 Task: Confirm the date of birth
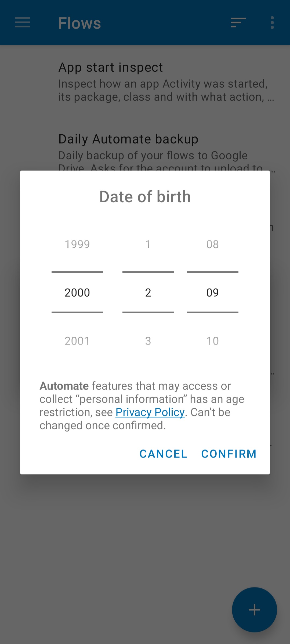tap(229, 454)
